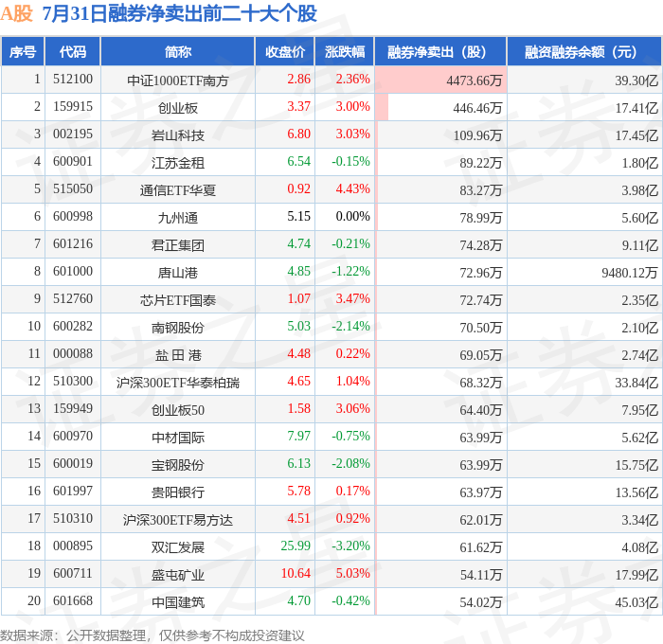Click stock code 600901 for 江苏金租
This screenshot has width=663, height=644.
pos(73,162)
